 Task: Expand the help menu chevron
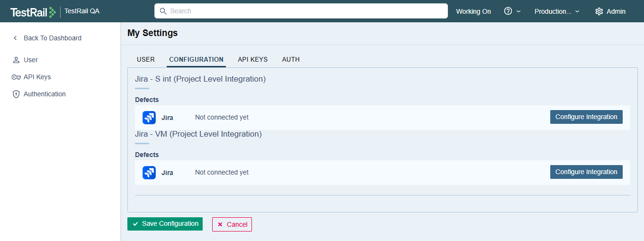point(519,11)
